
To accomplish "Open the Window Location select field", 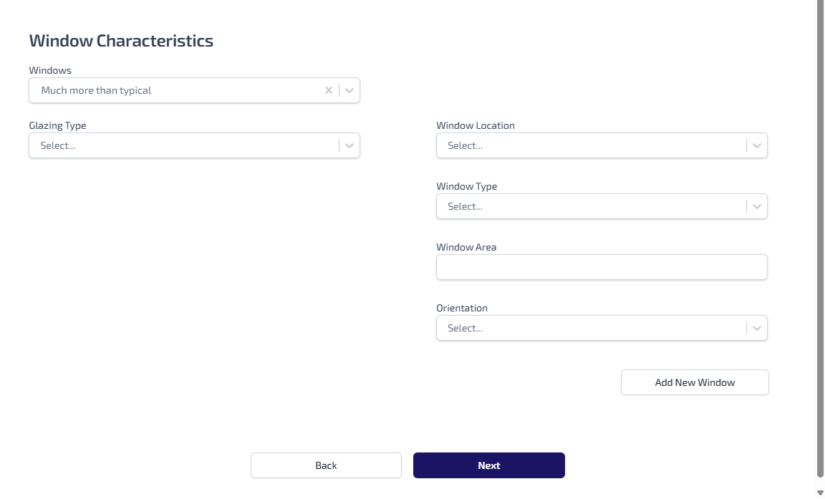I will pyautogui.click(x=590, y=145).
